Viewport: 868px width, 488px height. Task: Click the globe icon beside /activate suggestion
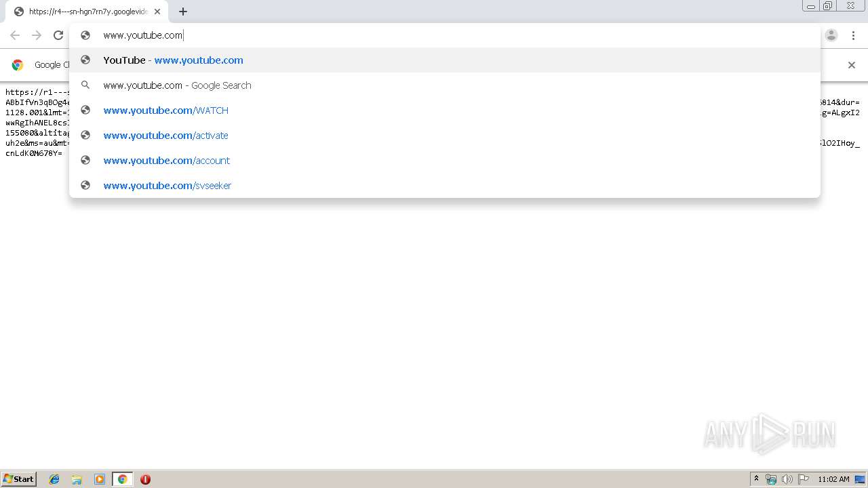(85, 136)
